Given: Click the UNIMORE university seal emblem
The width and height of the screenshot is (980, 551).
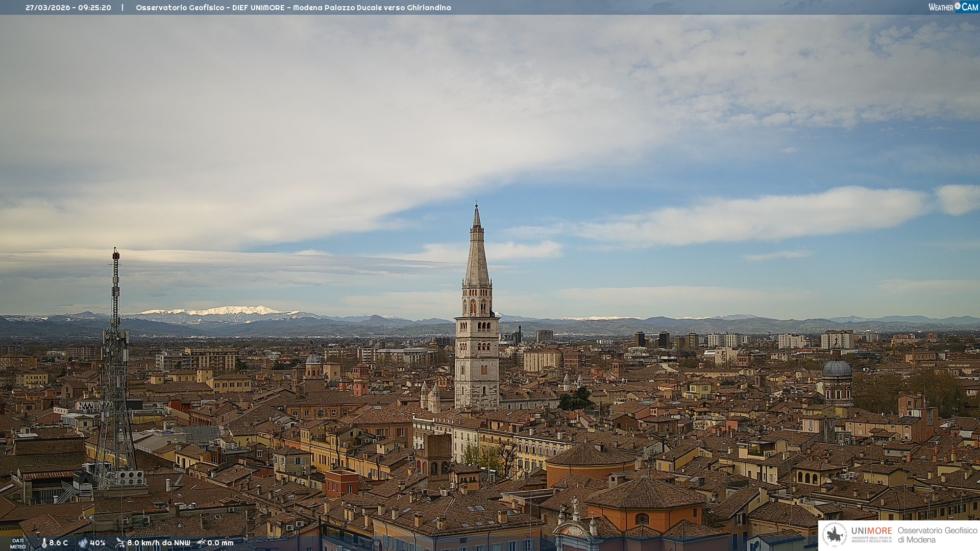Looking at the screenshot, I should pyautogui.click(x=835, y=535).
